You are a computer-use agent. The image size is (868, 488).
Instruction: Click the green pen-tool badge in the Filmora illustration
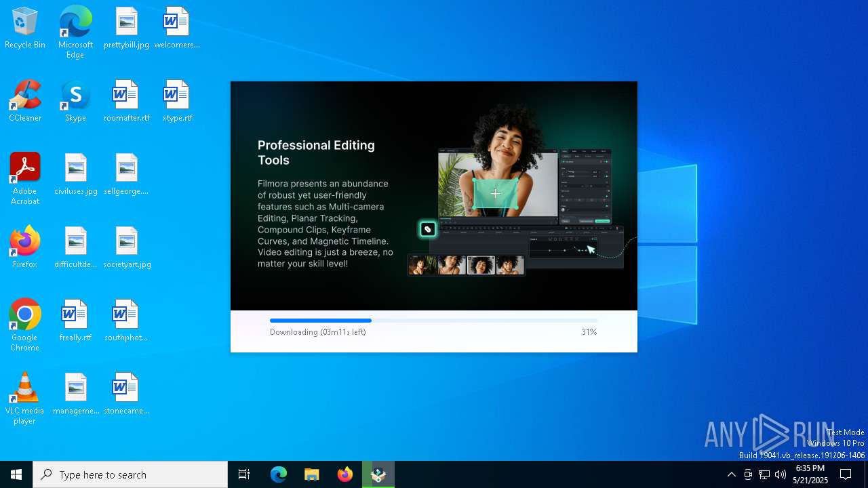428,230
